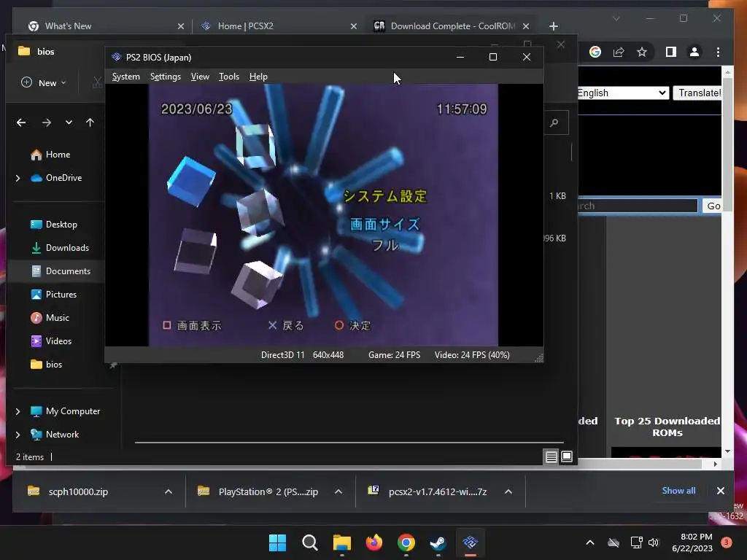Switch Explorer to details view icon

point(551,457)
